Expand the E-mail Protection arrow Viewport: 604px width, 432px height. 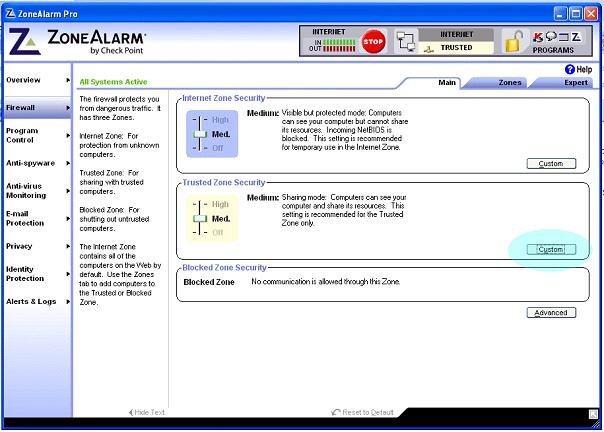click(68, 219)
